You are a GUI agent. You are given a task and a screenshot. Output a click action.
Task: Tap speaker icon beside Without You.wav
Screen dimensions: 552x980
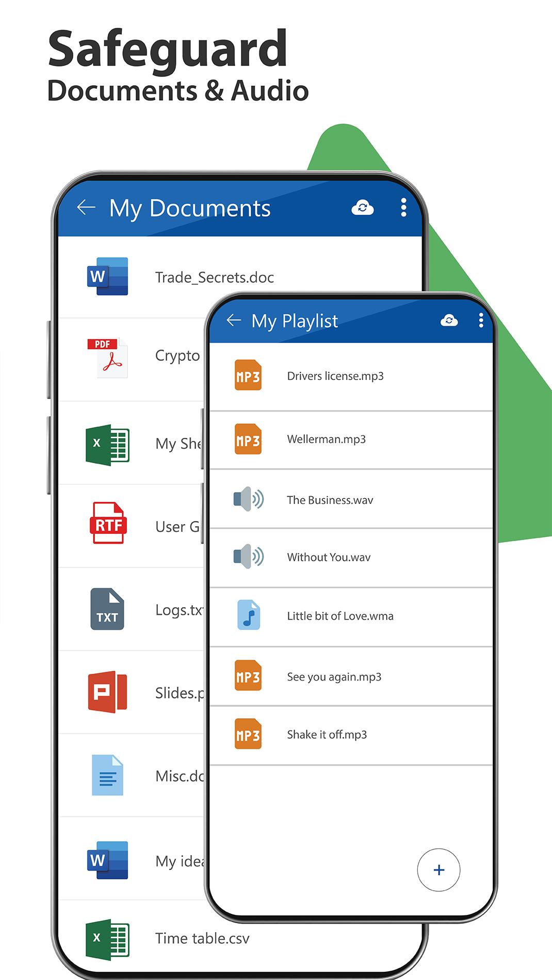pyautogui.click(x=249, y=556)
